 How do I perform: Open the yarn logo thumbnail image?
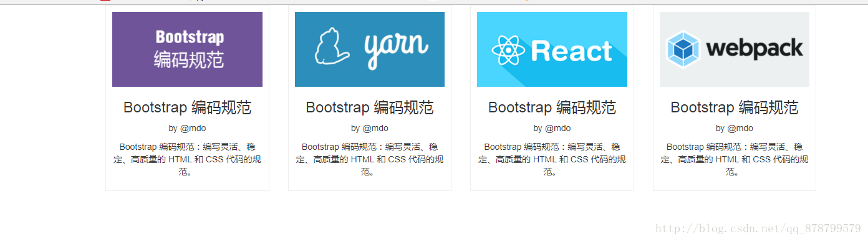pos(370,49)
